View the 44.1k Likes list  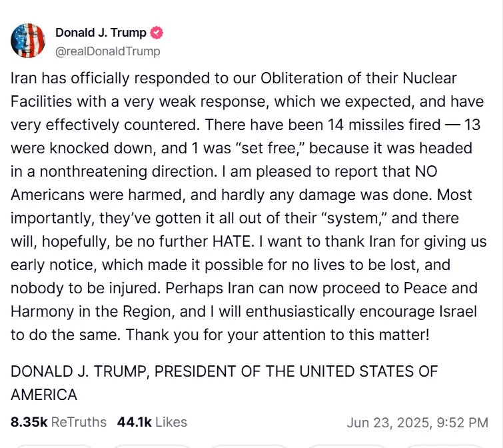152,422
